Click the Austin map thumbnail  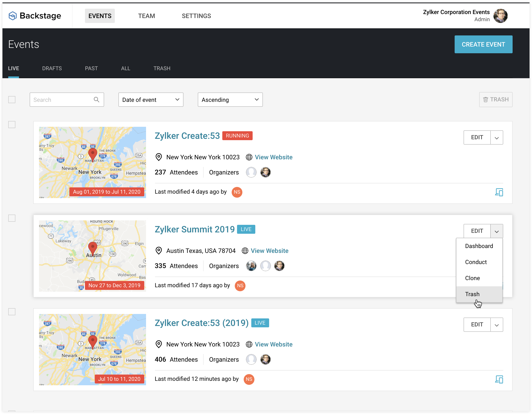(x=92, y=256)
